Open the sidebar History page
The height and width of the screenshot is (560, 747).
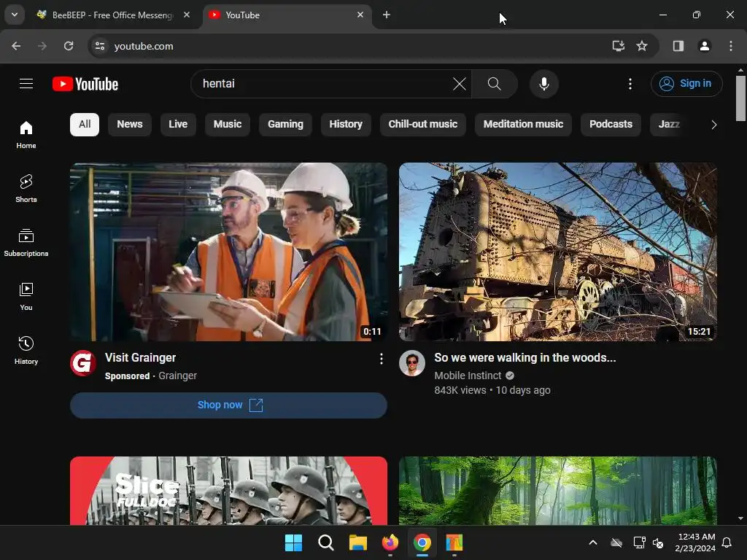coord(26,350)
